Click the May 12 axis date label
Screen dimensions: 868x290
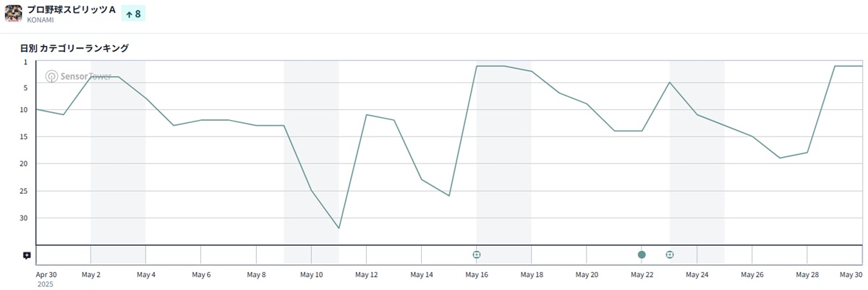point(366,275)
